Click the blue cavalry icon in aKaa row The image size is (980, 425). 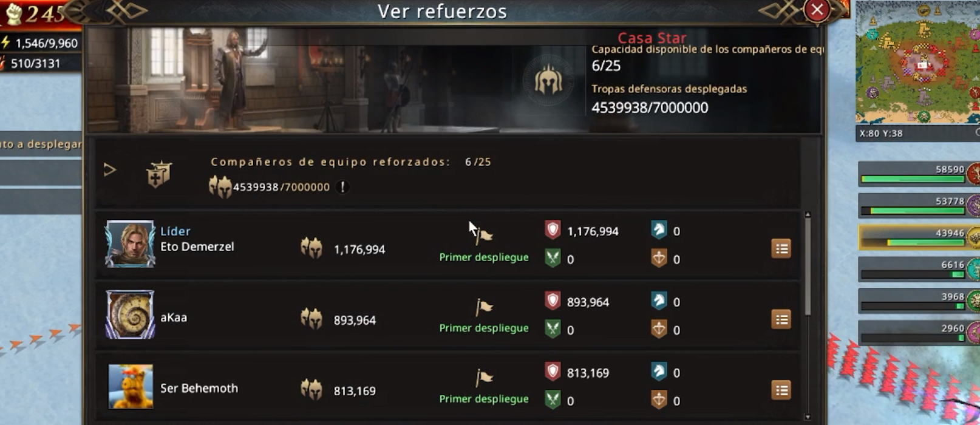tap(659, 301)
